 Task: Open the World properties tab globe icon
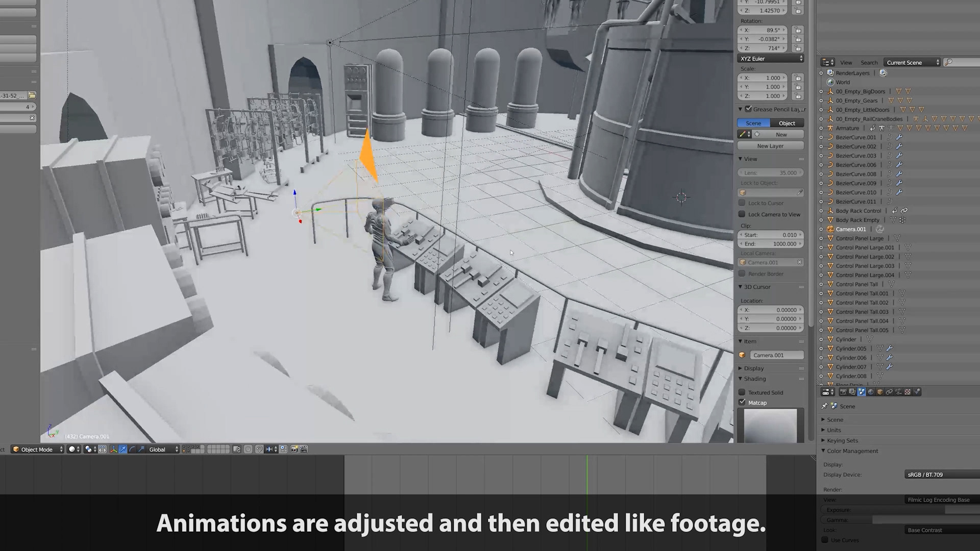point(871,392)
